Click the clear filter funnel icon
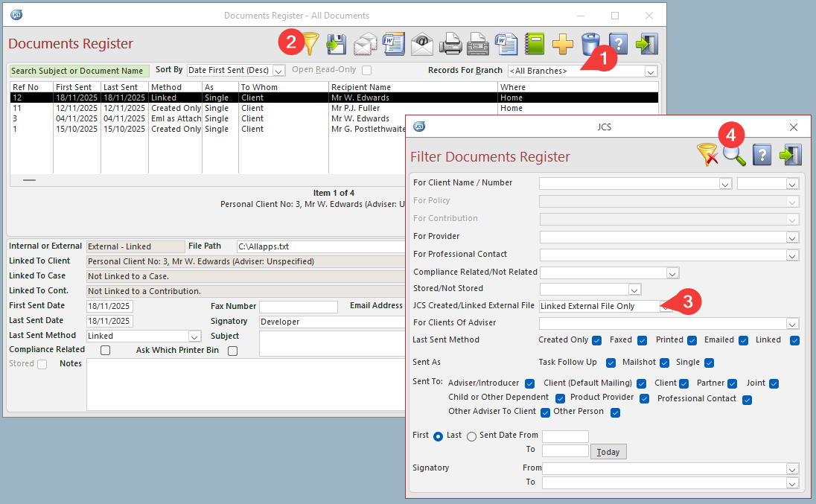The height and width of the screenshot is (504, 816). coord(707,154)
